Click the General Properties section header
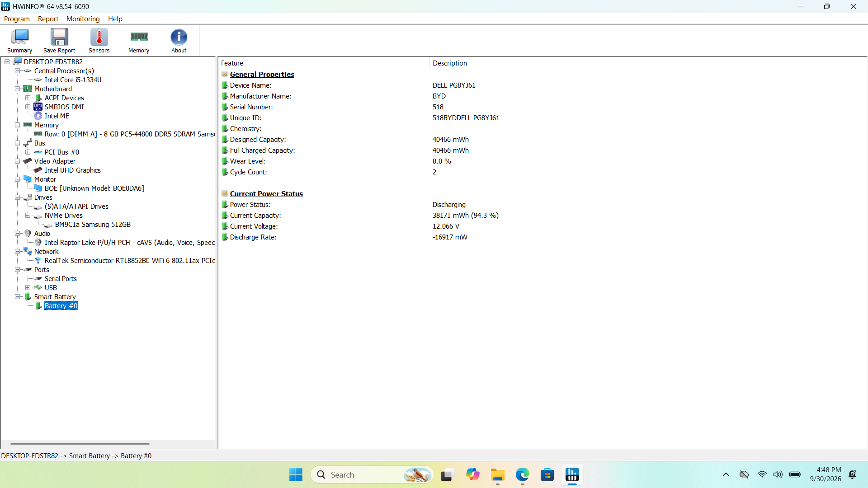 (x=262, y=75)
